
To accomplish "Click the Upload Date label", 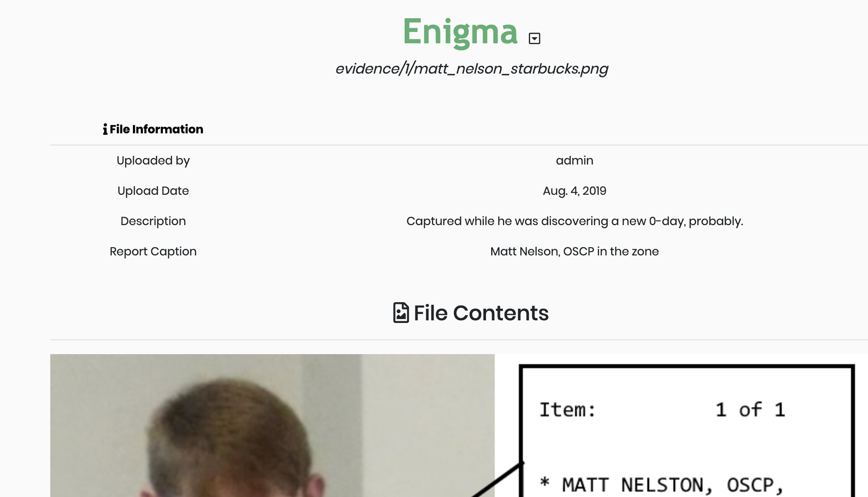I will [x=153, y=191].
